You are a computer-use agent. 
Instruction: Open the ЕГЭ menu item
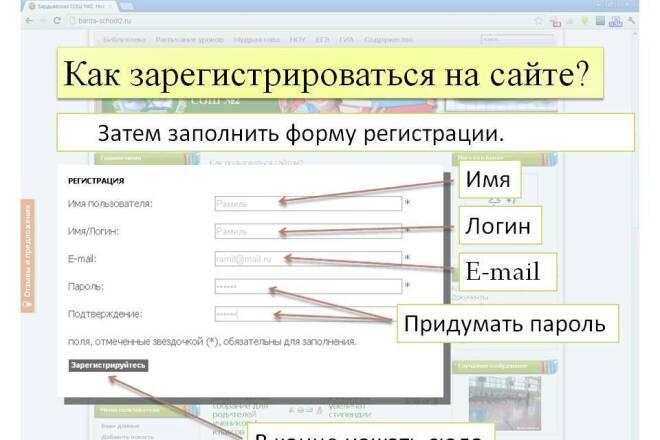click(322, 40)
